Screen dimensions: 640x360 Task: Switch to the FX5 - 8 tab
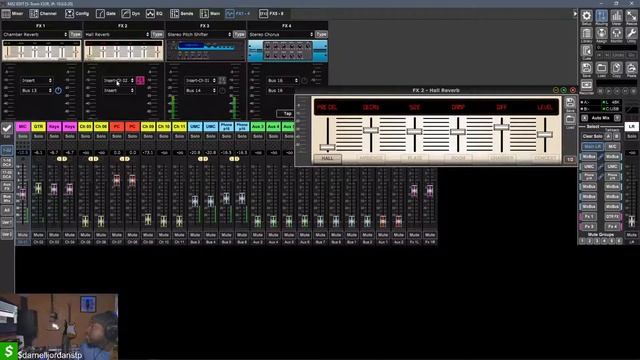tap(271, 13)
